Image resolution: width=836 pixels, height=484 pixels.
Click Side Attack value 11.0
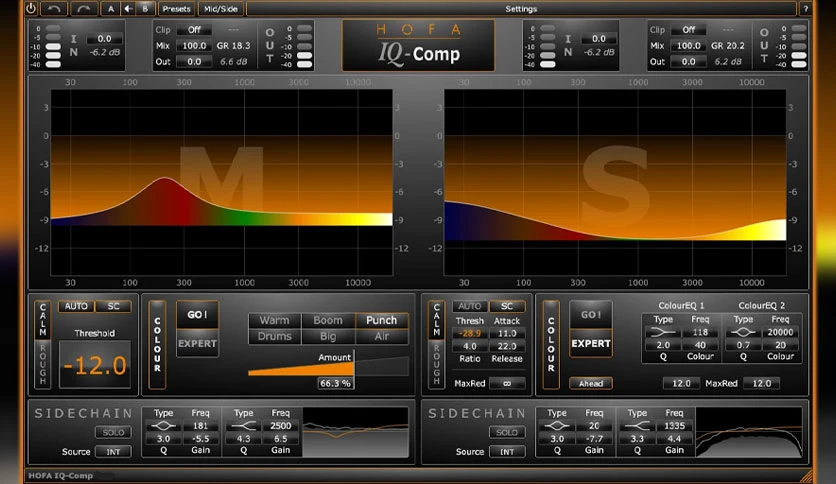pos(507,334)
